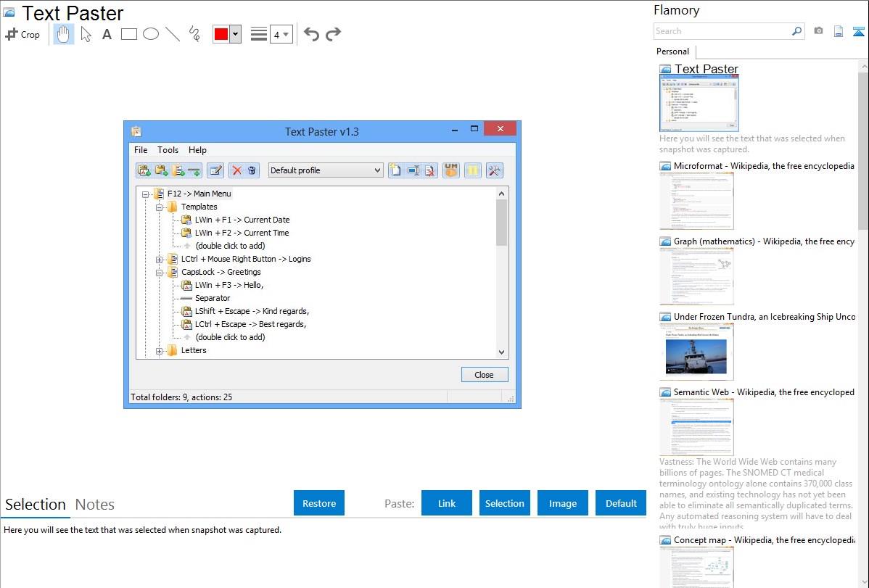Open the Default profile dropdown
The image size is (869, 588).
[325, 170]
